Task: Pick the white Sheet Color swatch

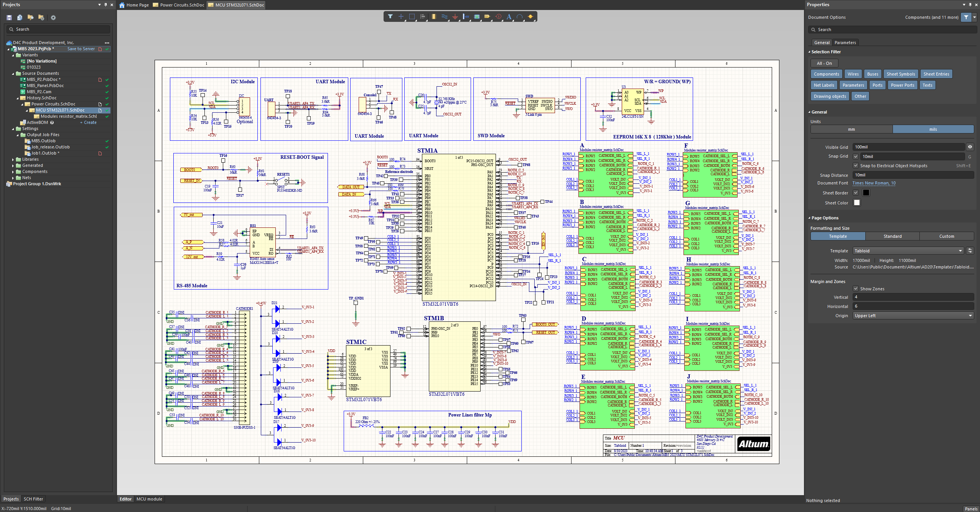Action: [x=856, y=203]
